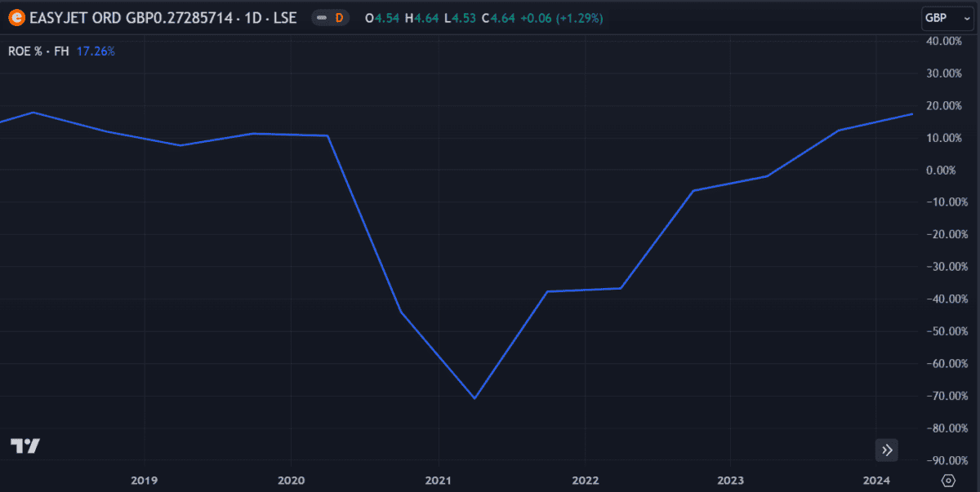Viewport: 980px width, 492px height.
Task: Select the 2023 time axis label
Action: click(730, 480)
